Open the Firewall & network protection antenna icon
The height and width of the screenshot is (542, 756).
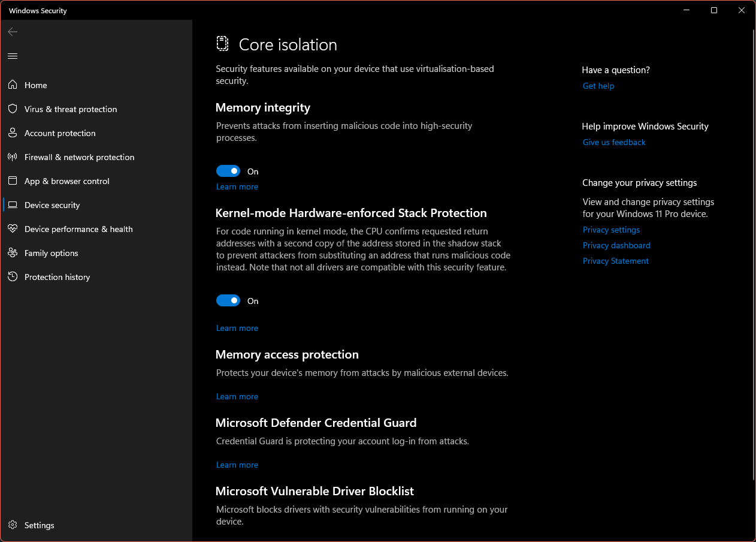13,157
